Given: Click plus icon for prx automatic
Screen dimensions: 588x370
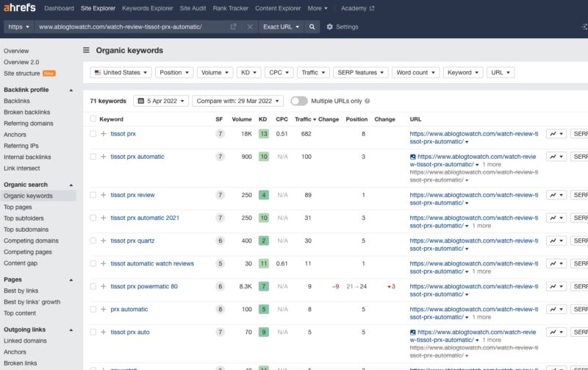Looking at the screenshot, I should tap(103, 309).
